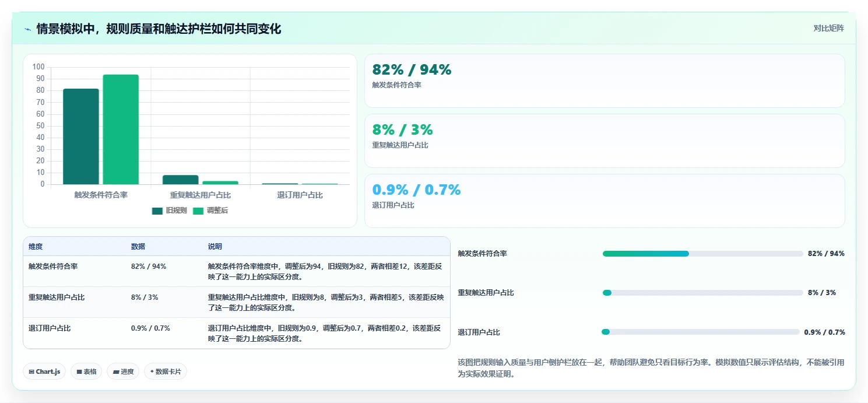Click the lightning icon beside the title

(27, 29)
